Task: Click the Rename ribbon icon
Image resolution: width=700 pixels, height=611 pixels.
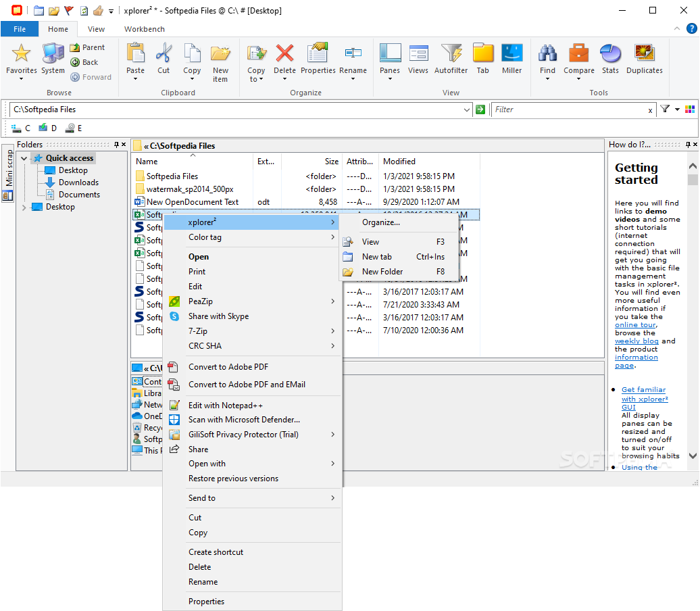Action: (x=353, y=53)
